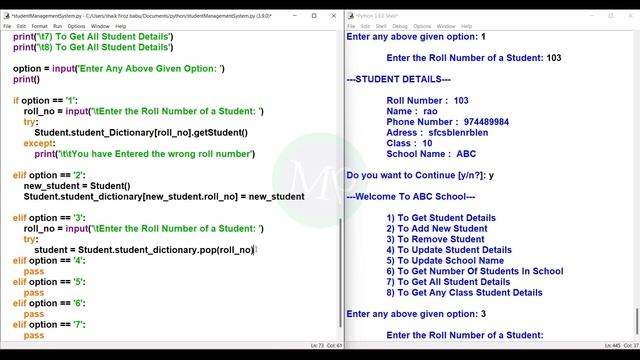Open the Options menu in the Python Shell window
Viewport: 640px width, 360px height.
pos(422,26)
